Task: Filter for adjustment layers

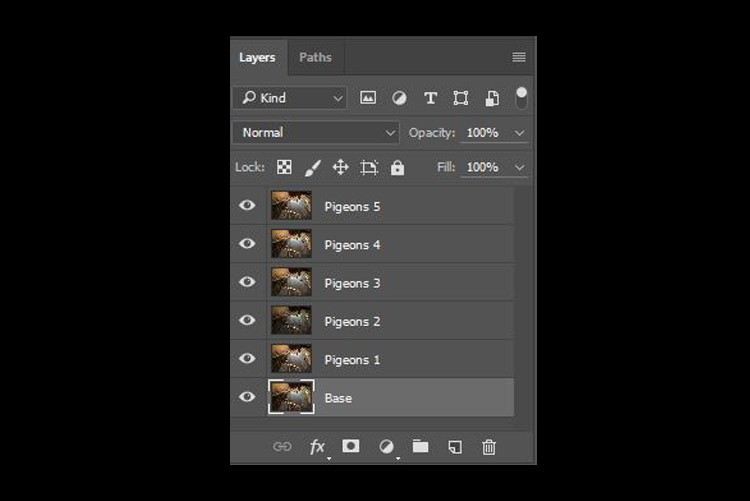Action: [399, 98]
